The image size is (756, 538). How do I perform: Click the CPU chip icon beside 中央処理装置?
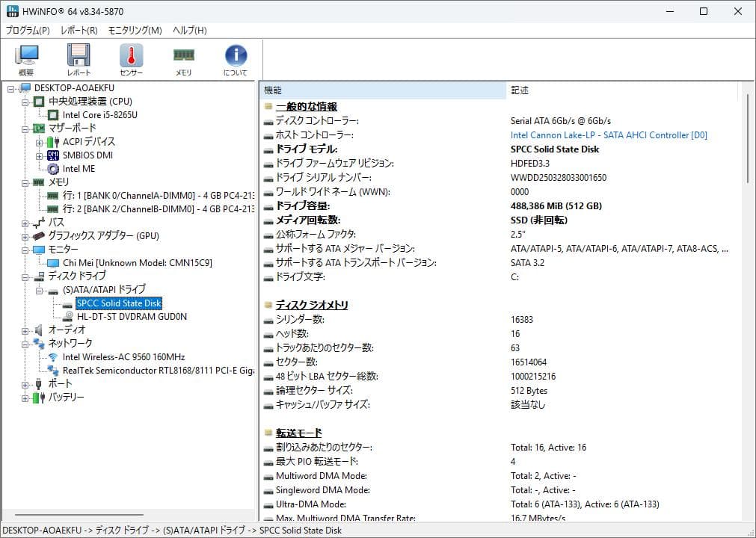(39, 102)
